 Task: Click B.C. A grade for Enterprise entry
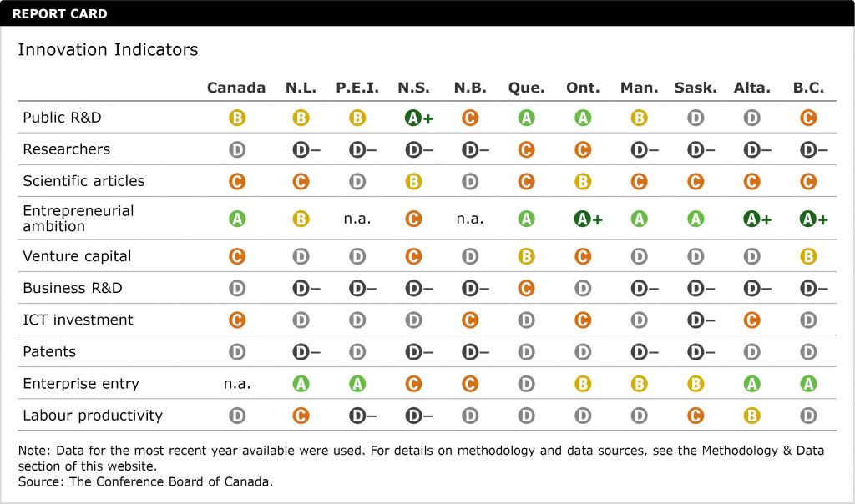point(807,384)
